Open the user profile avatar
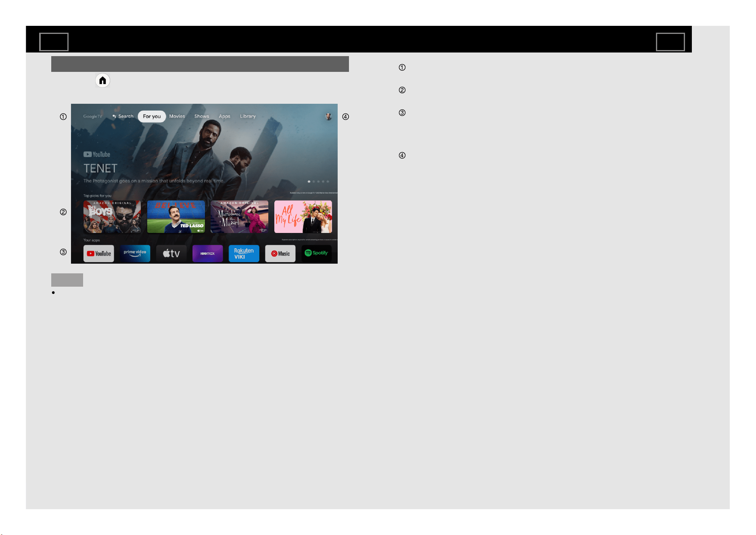Image resolution: width=756 pixels, height=535 pixels. click(329, 117)
